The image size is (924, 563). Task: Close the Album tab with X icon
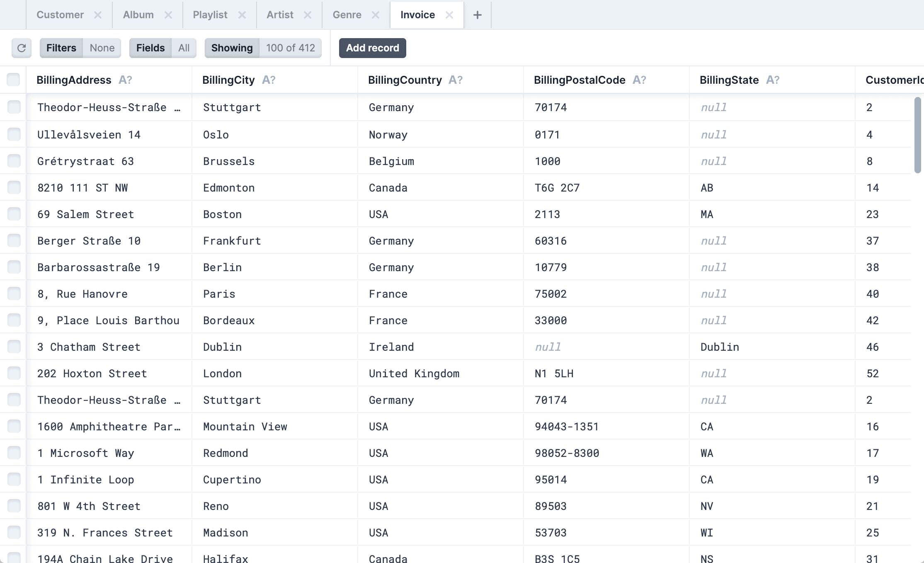click(x=168, y=15)
